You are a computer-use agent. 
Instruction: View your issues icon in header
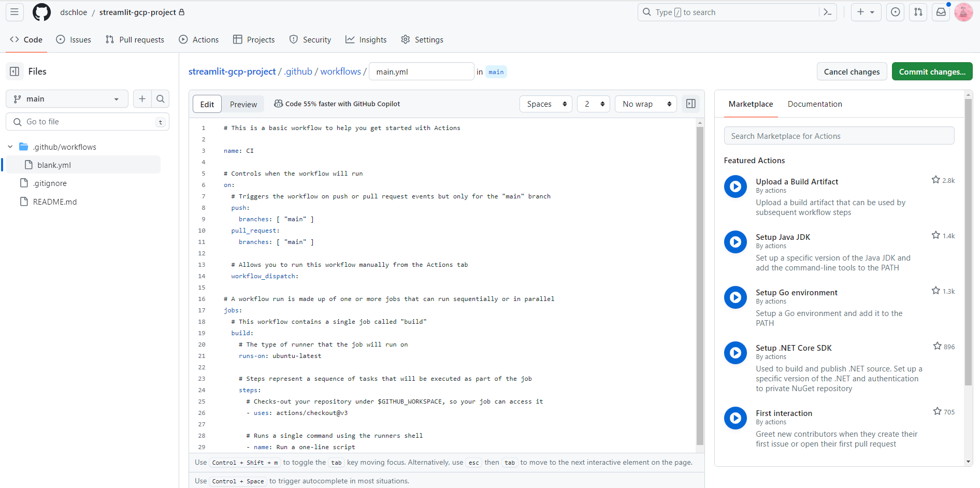point(896,12)
